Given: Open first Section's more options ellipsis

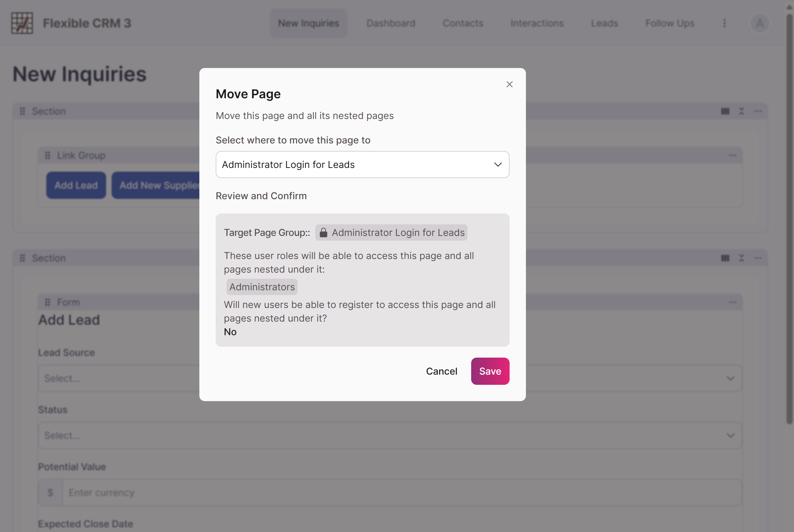Looking at the screenshot, I should pyautogui.click(x=758, y=111).
